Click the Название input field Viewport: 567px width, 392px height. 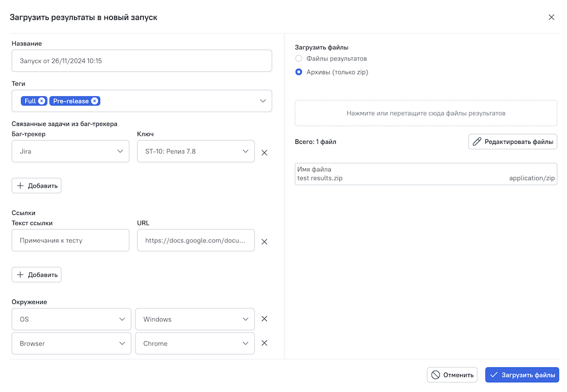[x=142, y=61]
